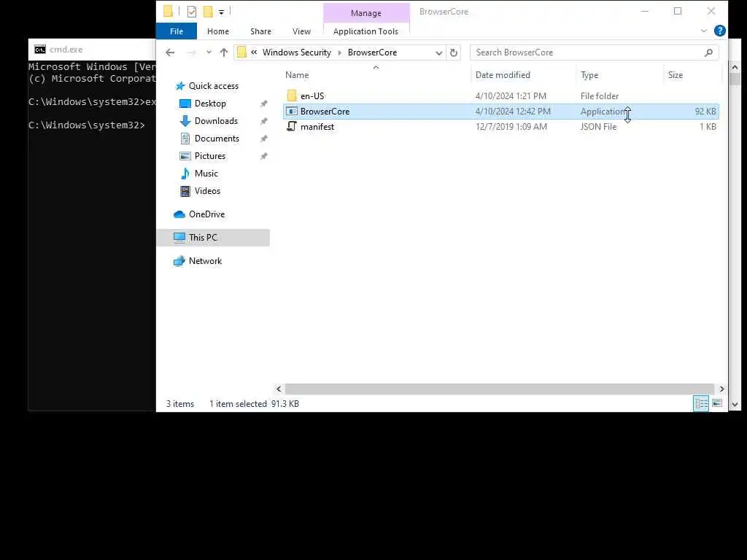Go to Pictures in navigation pane
The height and width of the screenshot is (560, 747).
209,156
